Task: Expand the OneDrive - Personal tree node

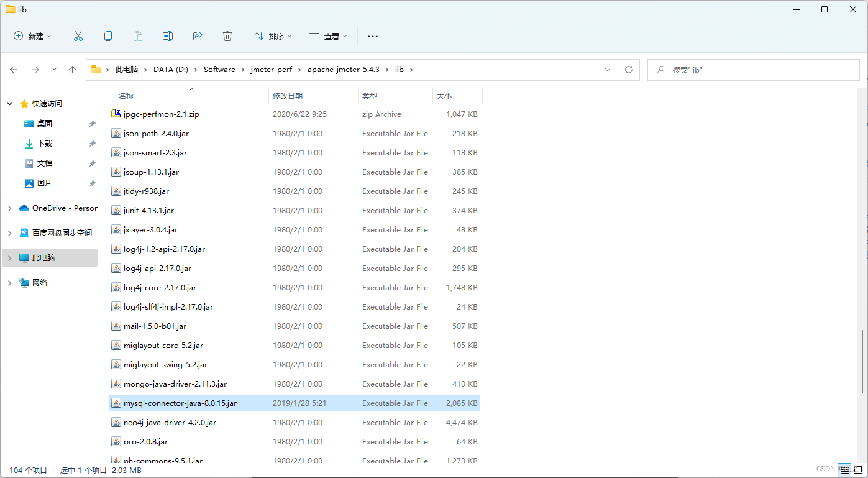Action: click(10, 208)
